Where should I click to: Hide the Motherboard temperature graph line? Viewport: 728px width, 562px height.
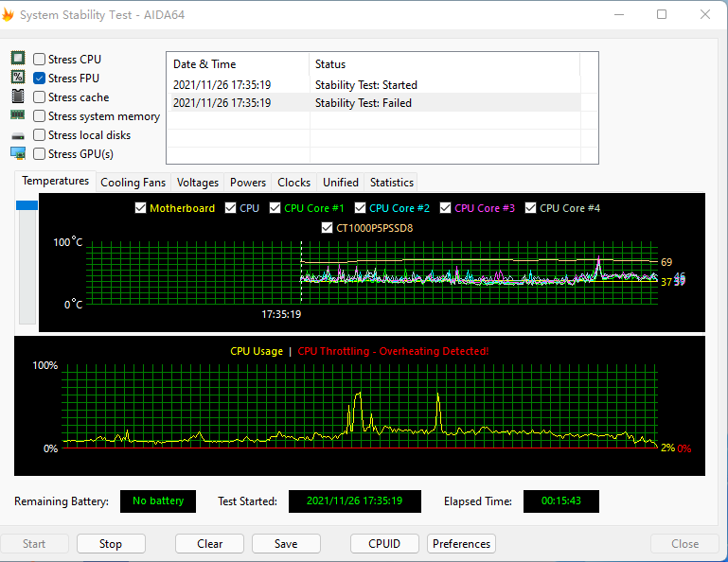point(141,208)
